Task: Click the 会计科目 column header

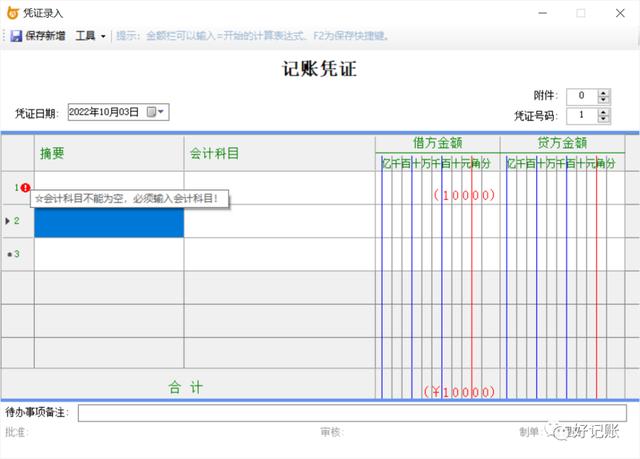Action: [x=280, y=153]
